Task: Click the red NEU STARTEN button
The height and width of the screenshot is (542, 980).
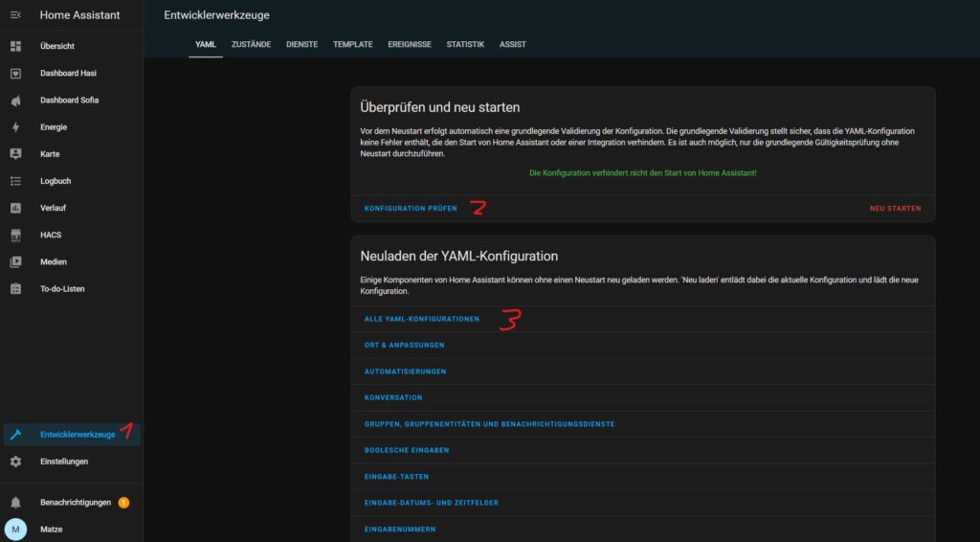Action: pyautogui.click(x=895, y=209)
